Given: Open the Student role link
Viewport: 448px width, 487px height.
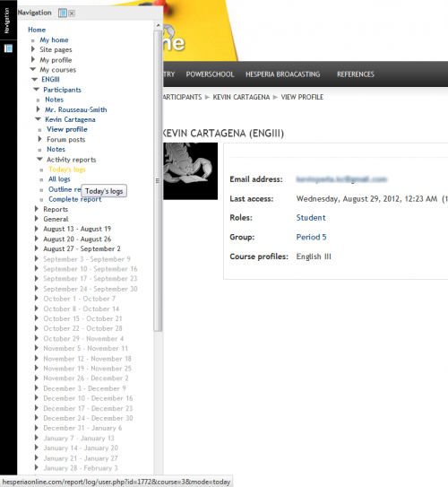Looking at the screenshot, I should 311,218.
